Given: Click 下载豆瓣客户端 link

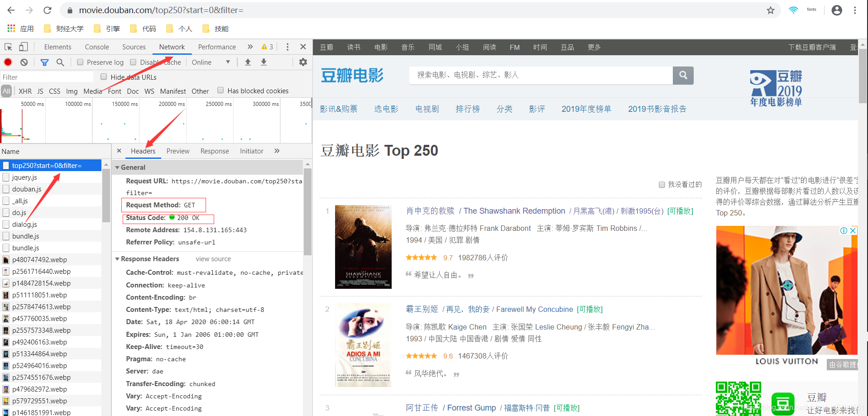Looking at the screenshot, I should pyautogui.click(x=812, y=47).
